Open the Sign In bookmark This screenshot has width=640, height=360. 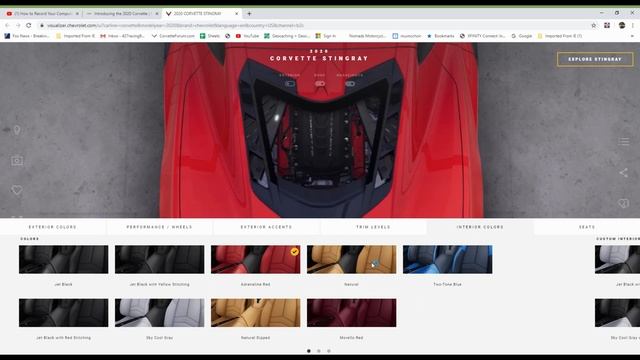pos(326,36)
